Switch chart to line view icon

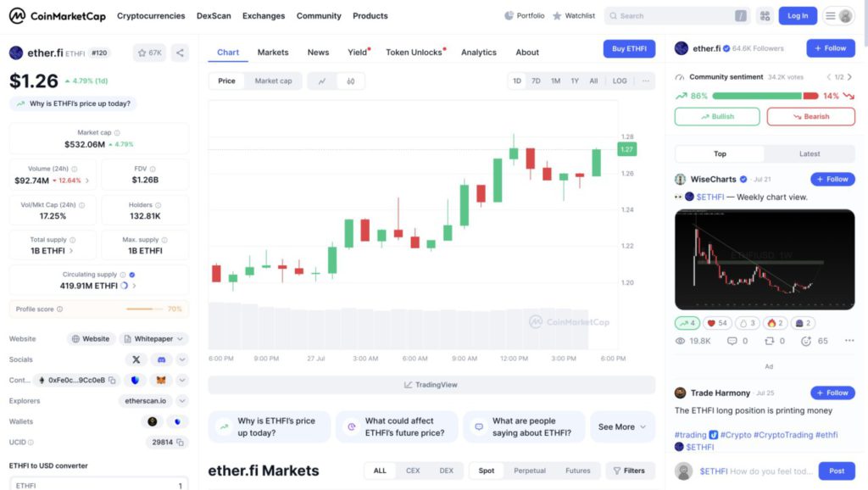(x=322, y=81)
